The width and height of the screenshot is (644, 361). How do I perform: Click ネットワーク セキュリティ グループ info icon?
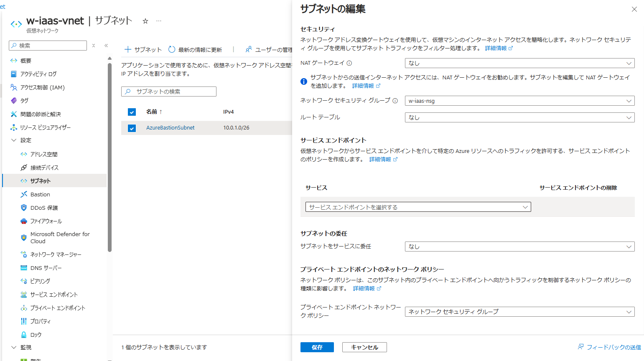click(x=395, y=101)
